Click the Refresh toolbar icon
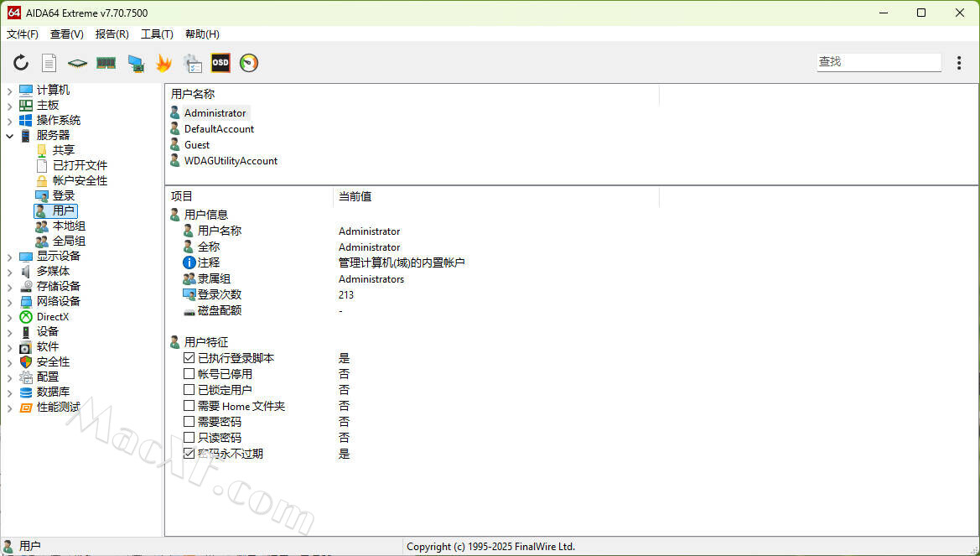The image size is (980, 556). point(21,63)
